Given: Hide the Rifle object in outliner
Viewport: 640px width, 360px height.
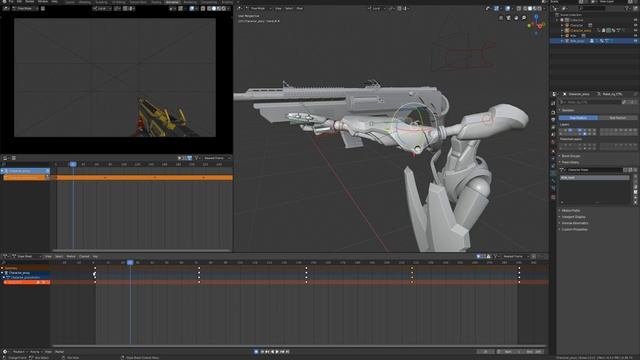Looking at the screenshot, I should coord(636,36).
